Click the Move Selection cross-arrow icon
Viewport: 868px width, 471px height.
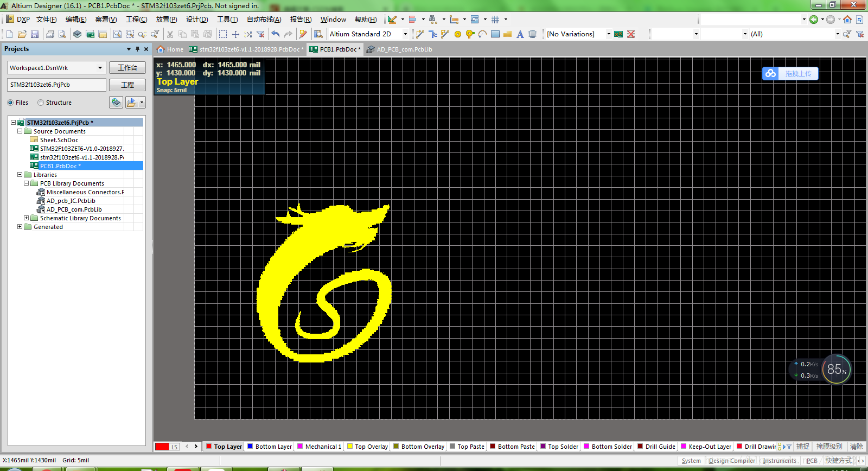[x=235, y=34]
